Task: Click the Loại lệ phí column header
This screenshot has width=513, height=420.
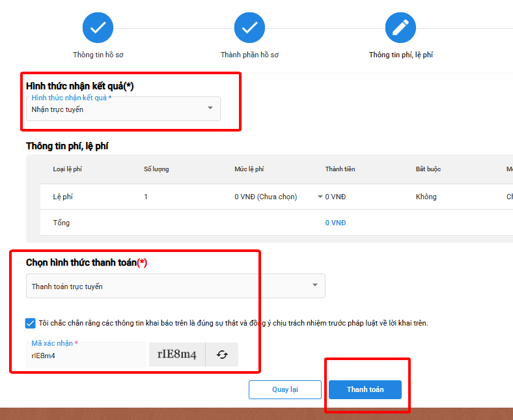Action: [67, 169]
